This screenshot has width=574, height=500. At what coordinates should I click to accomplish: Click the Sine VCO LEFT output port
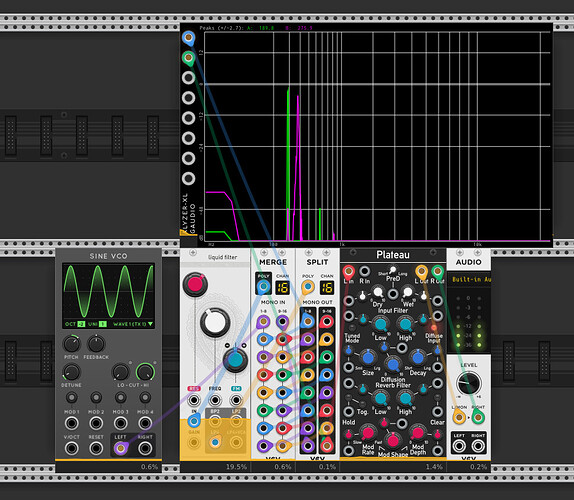[120, 448]
